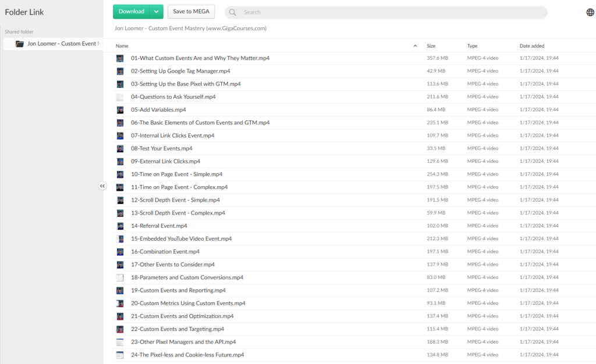Screen dimensions: 596x364
Task: Toggle sort order arrow in Name column
Action: (x=415, y=46)
